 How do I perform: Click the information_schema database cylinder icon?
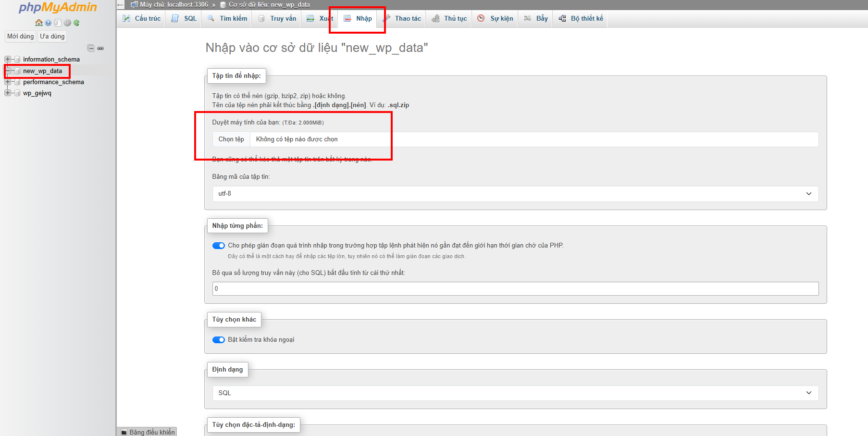(x=17, y=59)
